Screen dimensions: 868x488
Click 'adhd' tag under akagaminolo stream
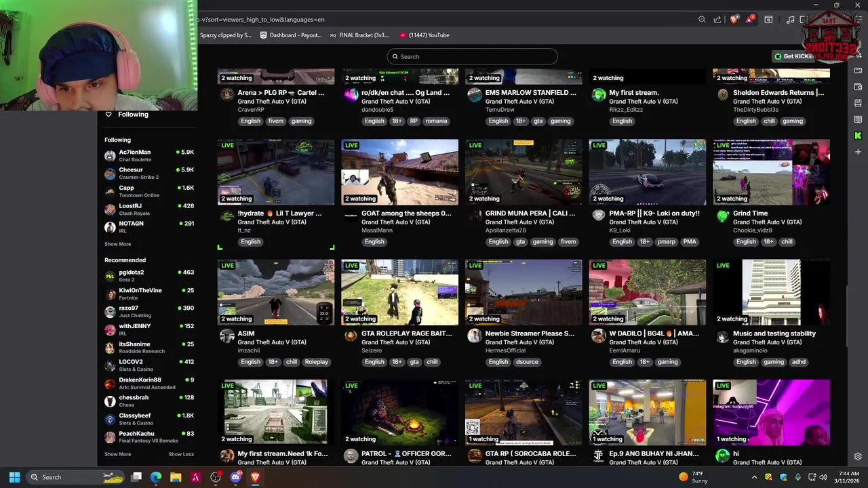click(799, 362)
